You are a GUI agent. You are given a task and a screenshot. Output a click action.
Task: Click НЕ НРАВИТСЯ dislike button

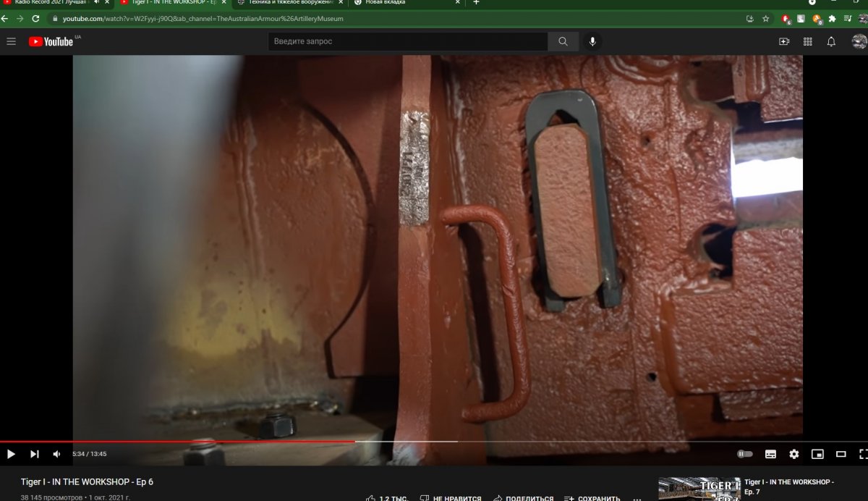tap(449, 498)
